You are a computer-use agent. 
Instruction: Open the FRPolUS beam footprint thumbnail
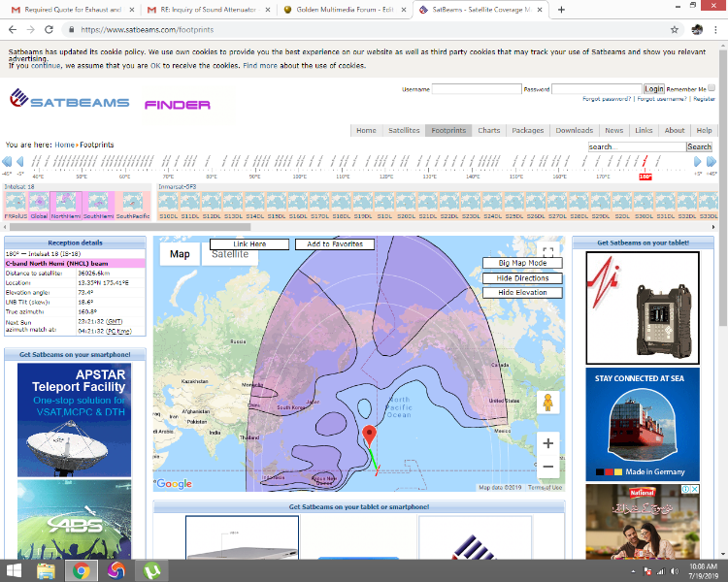pyautogui.click(x=16, y=206)
